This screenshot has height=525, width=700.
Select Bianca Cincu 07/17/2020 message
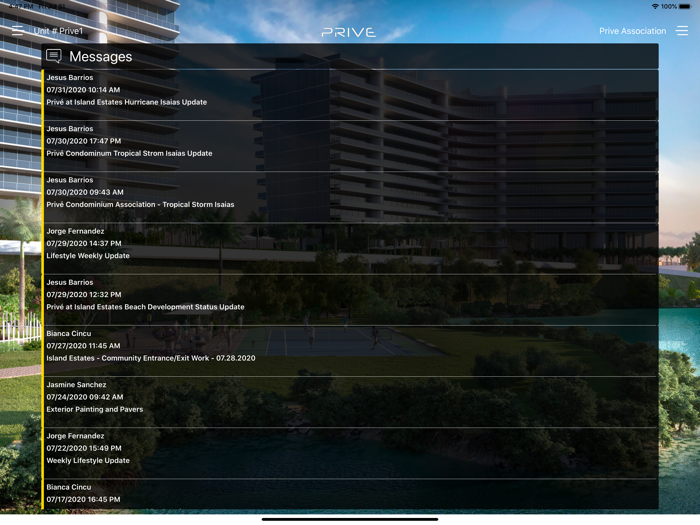click(350, 494)
